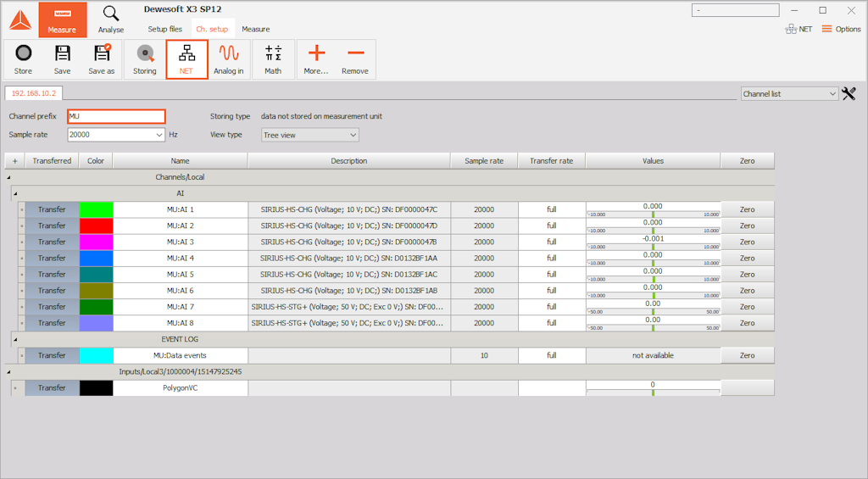Collapse the Channels/Local group

point(8,177)
